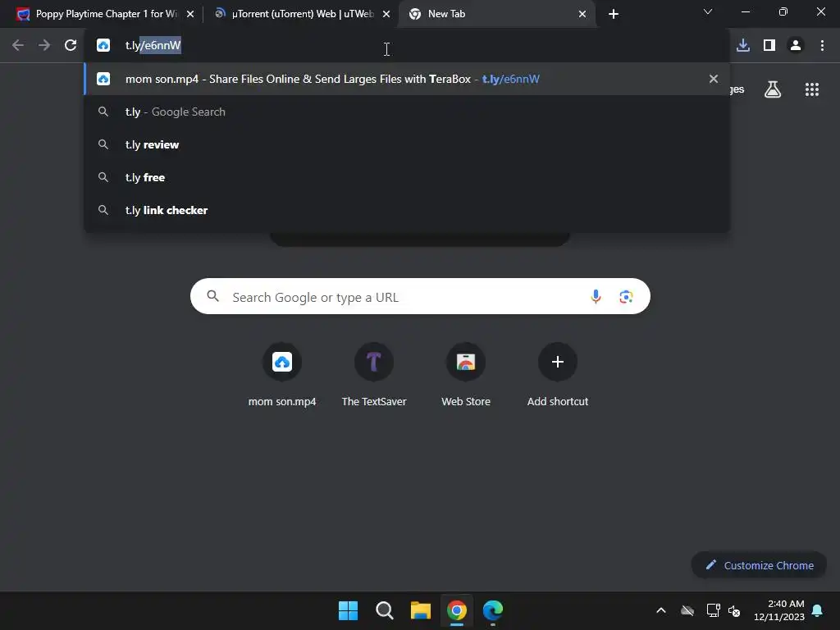Show hidden system tray icons
The width and height of the screenshot is (840, 630).
(x=661, y=610)
